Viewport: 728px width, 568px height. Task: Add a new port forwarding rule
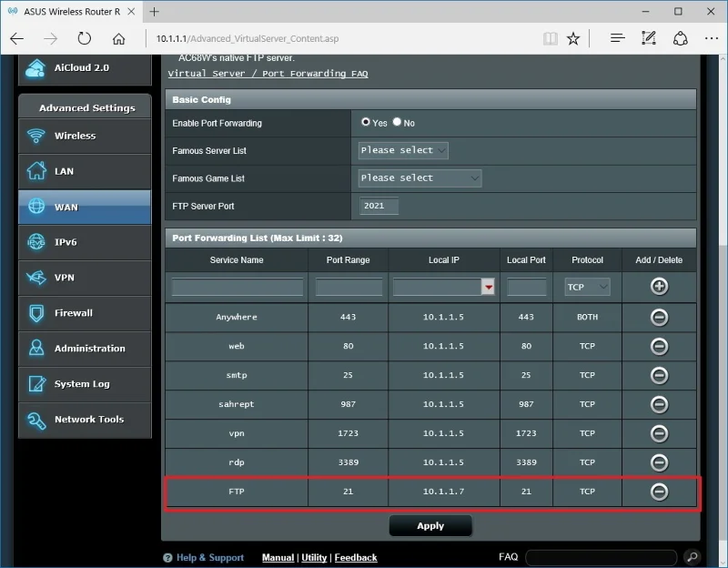[658, 288]
